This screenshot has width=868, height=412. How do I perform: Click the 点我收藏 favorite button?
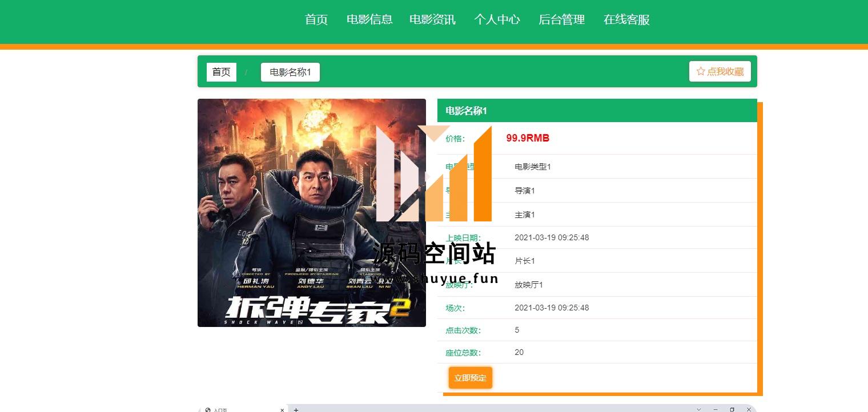[720, 71]
